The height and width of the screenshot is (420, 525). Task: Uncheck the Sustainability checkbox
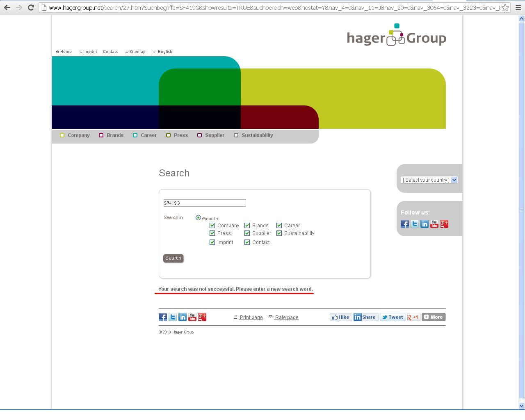pos(279,233)
